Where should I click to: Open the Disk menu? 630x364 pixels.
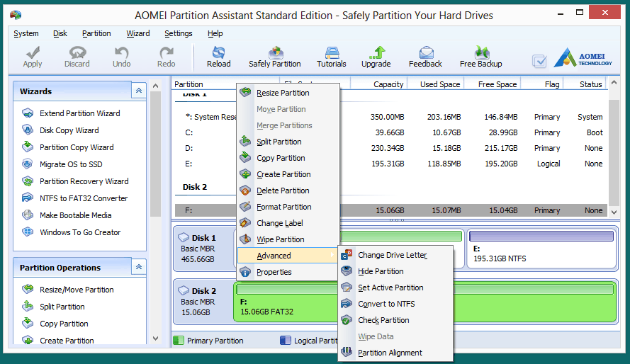pos(60,33)
